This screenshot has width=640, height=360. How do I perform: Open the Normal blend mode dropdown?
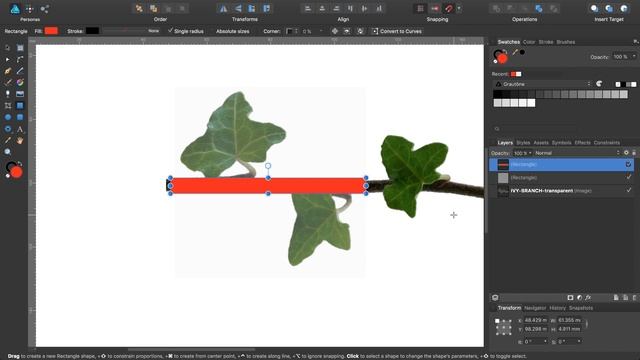577,153
